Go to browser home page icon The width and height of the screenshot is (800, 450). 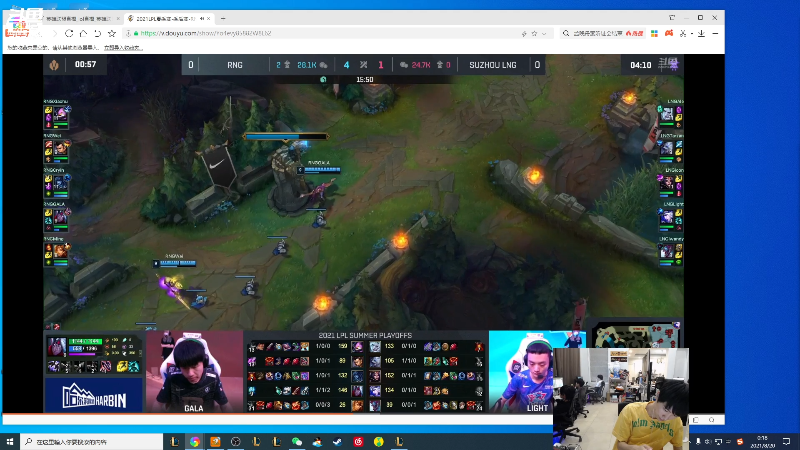(x=83, y=34)
